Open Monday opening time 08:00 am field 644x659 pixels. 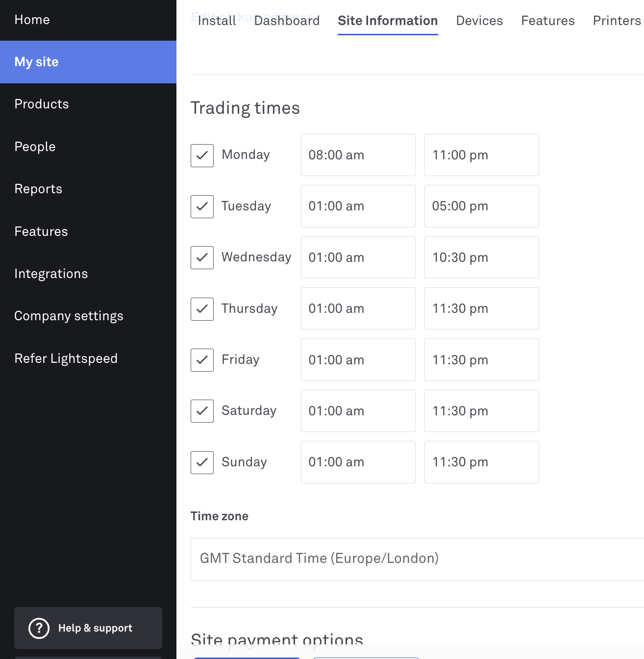[x=358, y=155]
